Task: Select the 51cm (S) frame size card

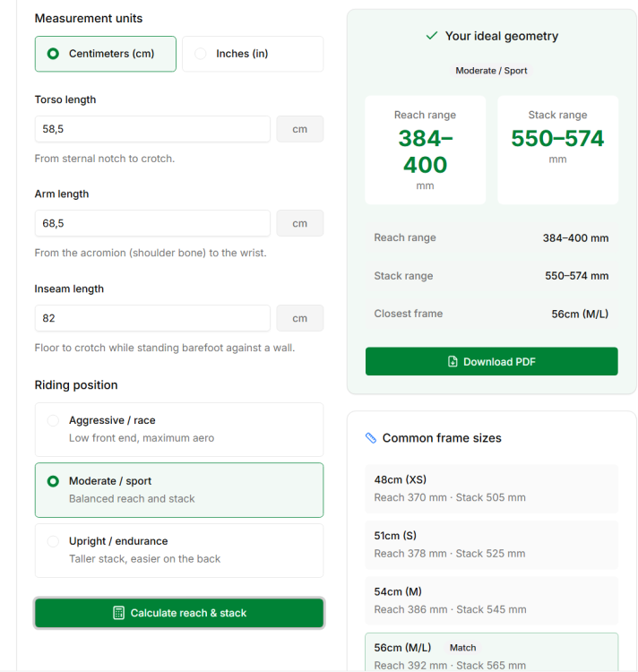Action: click(x=491, y=545)
